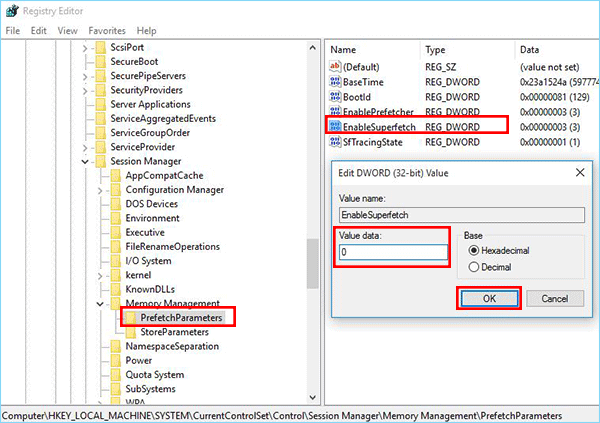Click the SfTracingState DWORD value icon
600x423 pixels.
pyautogui.click(x=335, y=142)
